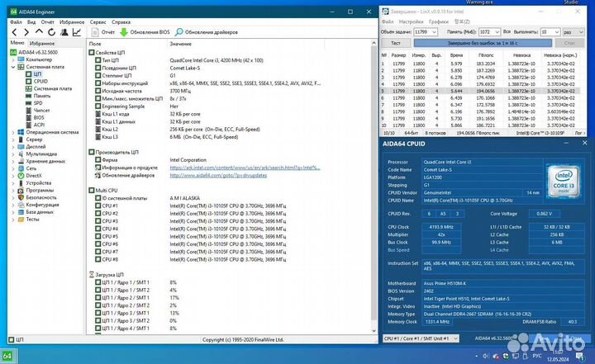Expand the Компьютер tree node
595x364 pixels.
pyautogui.click(x=13, y=59)
